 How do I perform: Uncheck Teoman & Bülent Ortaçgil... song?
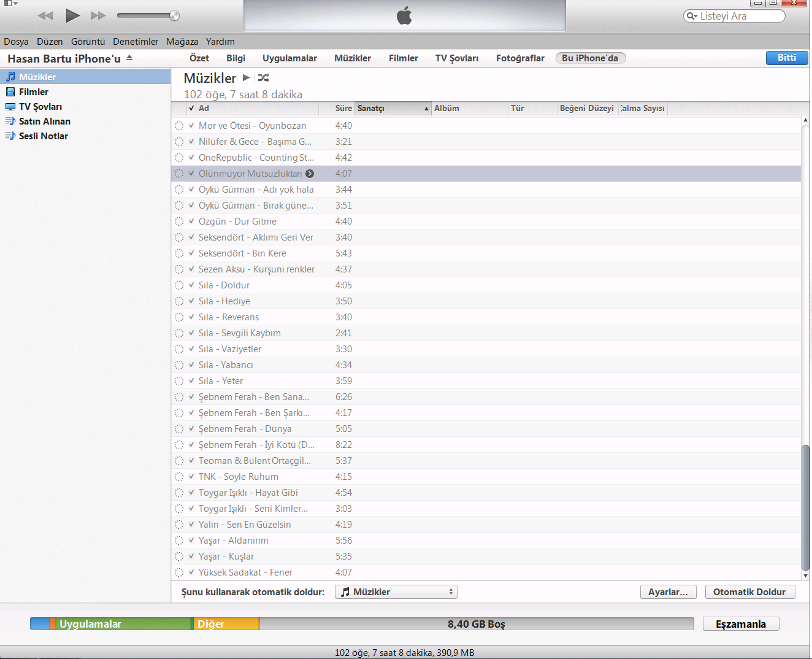(191, 461)
